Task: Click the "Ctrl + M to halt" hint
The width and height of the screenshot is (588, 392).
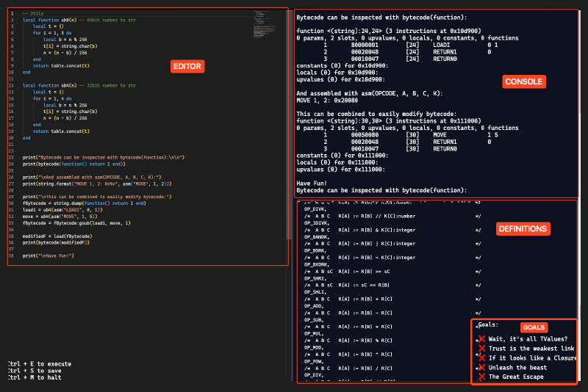Action: click(x=35, y=378)
